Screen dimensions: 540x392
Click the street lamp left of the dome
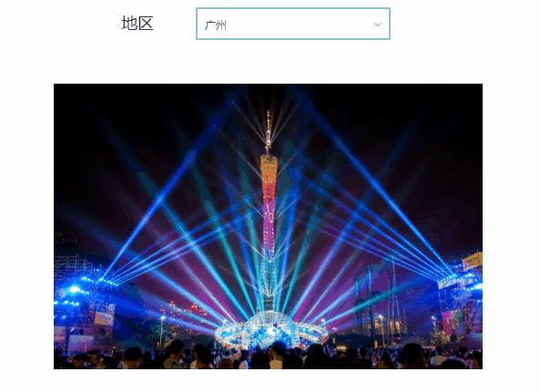162,331
